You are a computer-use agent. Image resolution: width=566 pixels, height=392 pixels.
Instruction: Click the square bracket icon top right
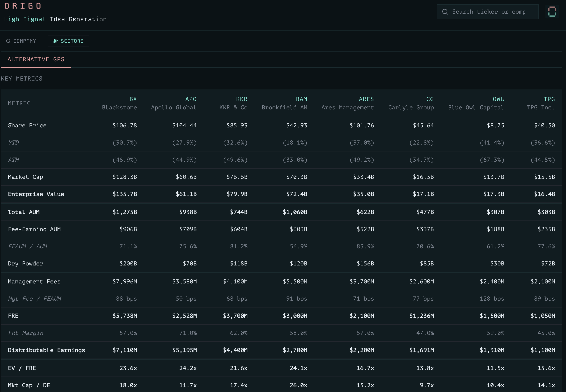tap(552, 12)
